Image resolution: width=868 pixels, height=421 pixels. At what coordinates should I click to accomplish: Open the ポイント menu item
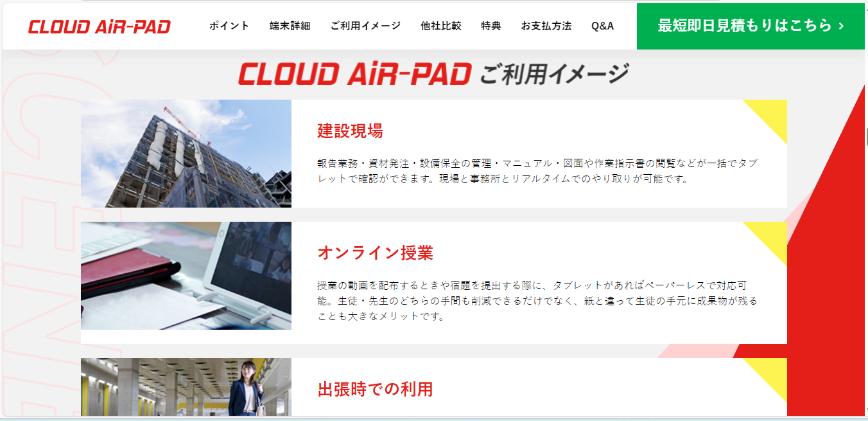point(229,26)
